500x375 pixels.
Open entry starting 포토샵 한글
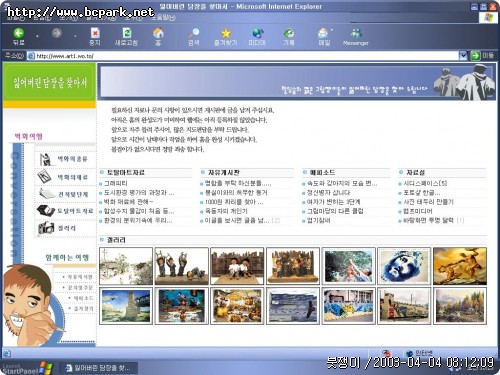pyautogui.click(x=422, y=193)
